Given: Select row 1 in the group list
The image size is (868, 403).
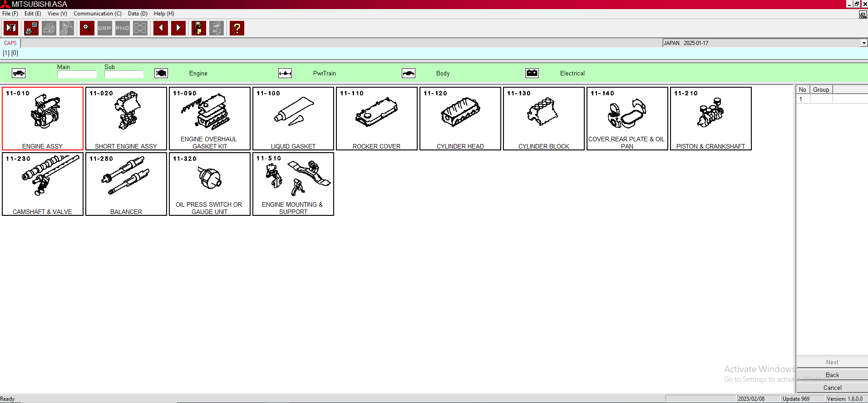Looking at the screenshot, I should 832,99.
